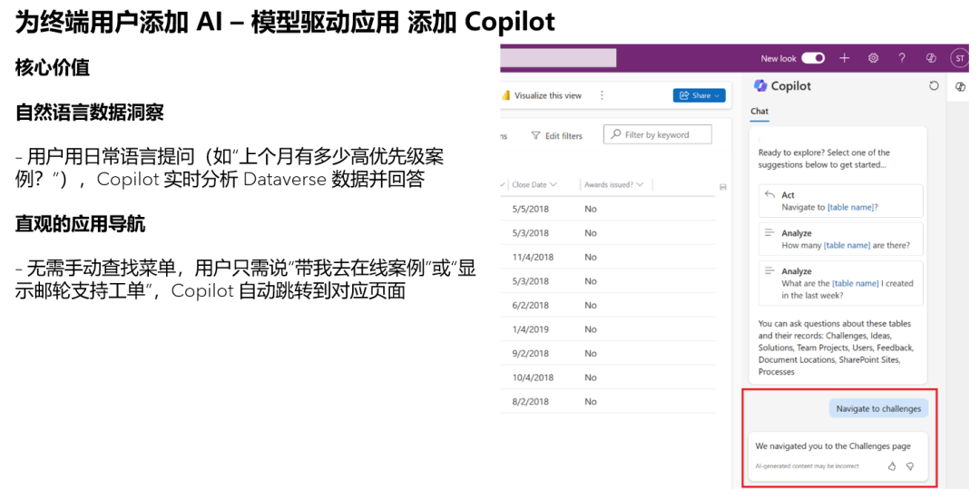Click the refresh icon beside Copilot title

(934, 85)
